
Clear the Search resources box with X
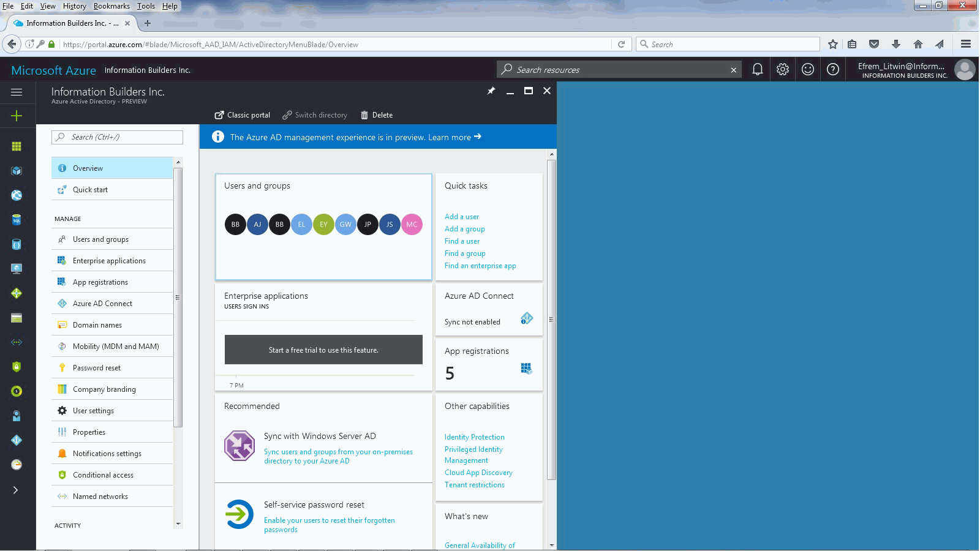pos(733,70)
